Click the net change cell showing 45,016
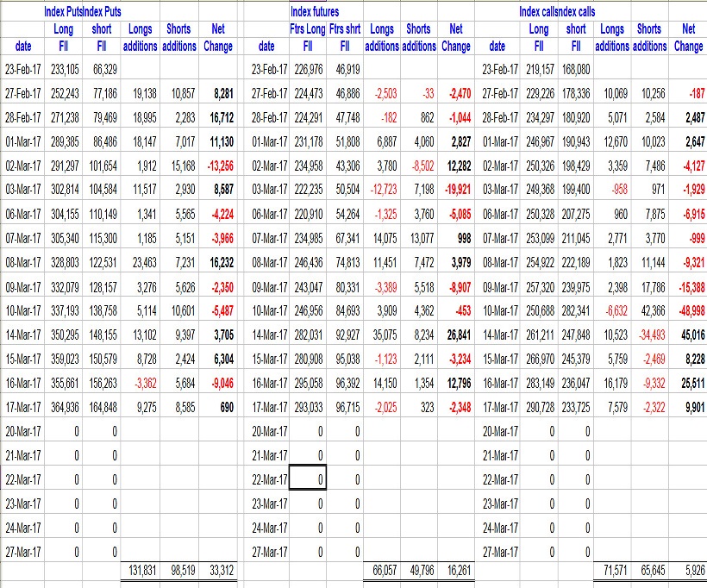This screenshot has width=707, height=588. [688, 334]
